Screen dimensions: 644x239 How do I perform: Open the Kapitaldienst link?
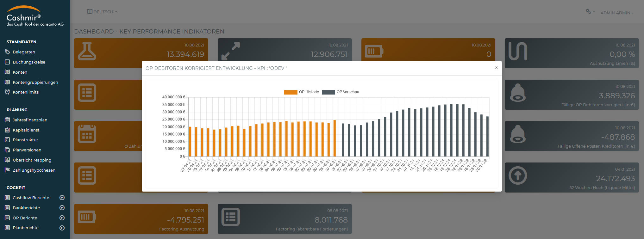[x=26, y=130]
